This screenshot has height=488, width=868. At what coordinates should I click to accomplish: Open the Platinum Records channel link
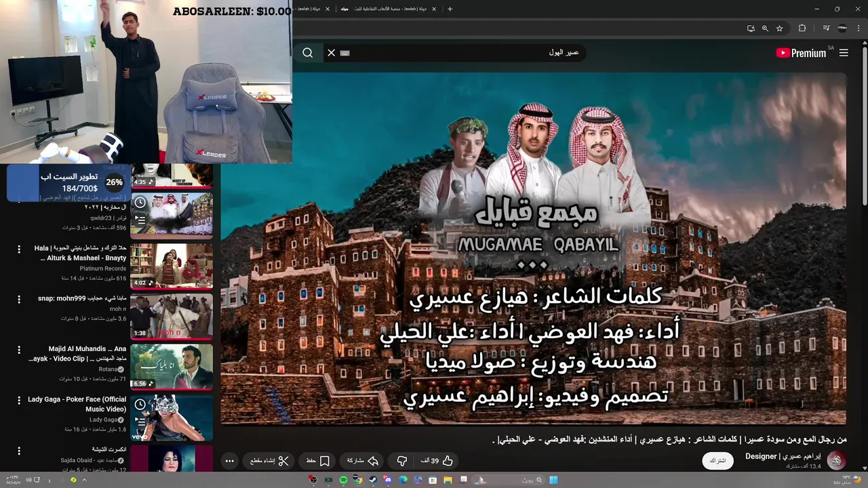tap(103, 269)
